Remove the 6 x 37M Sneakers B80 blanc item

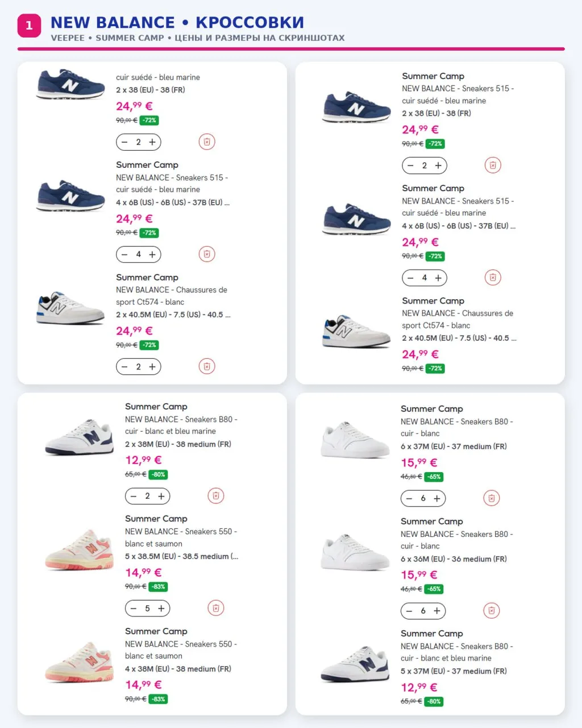coord(492,498)
